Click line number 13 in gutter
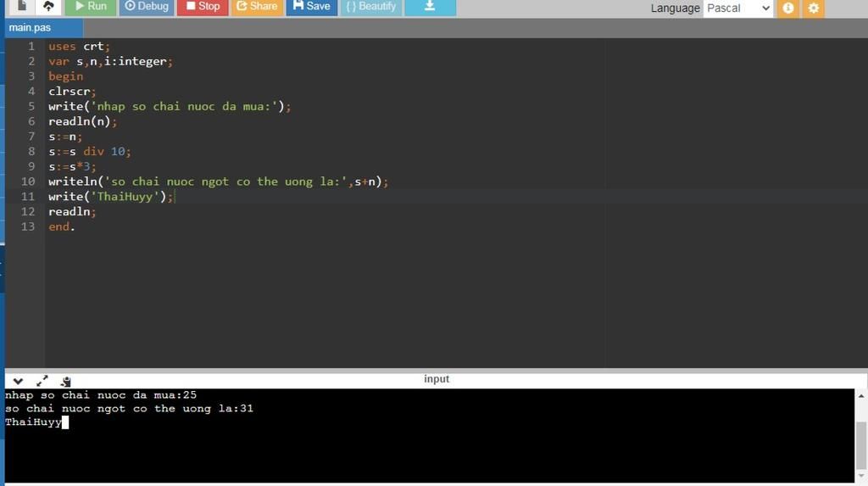 [28, 226]
